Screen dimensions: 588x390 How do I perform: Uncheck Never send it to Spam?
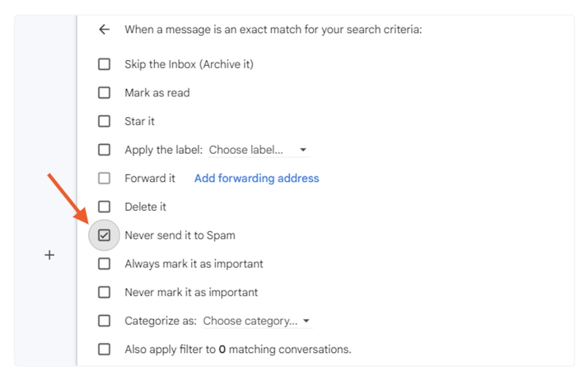point(104,236)
